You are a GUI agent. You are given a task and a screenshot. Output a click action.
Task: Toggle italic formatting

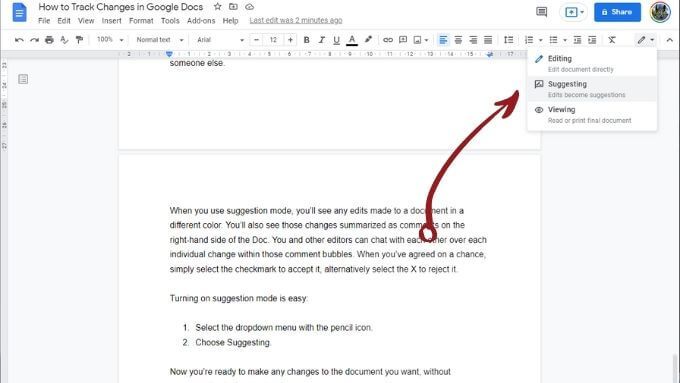click(x=321, y=40)
